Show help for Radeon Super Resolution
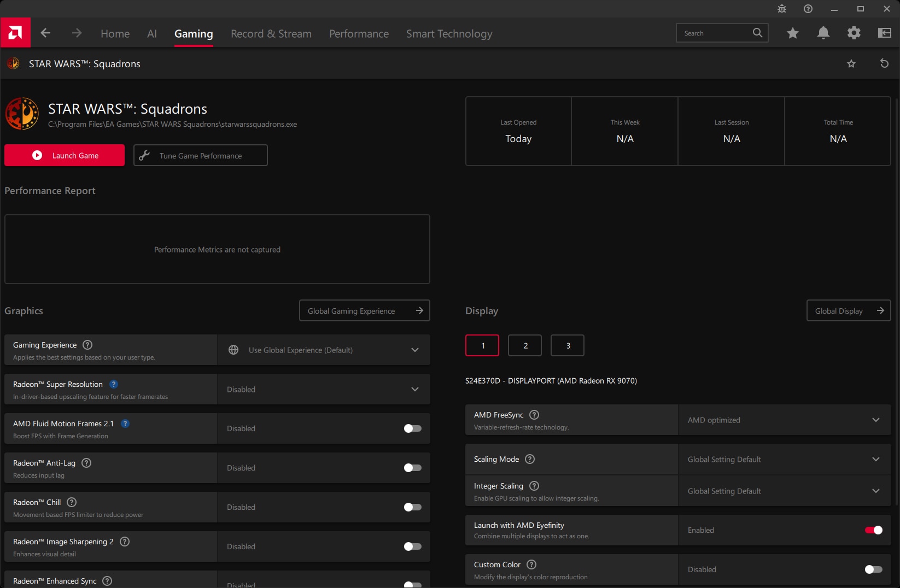The image size is (900, 588). [114, 384]
